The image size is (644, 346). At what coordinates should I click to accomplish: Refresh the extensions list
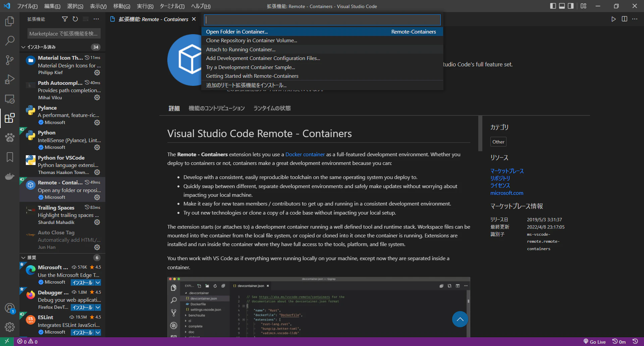pos(75,19)
